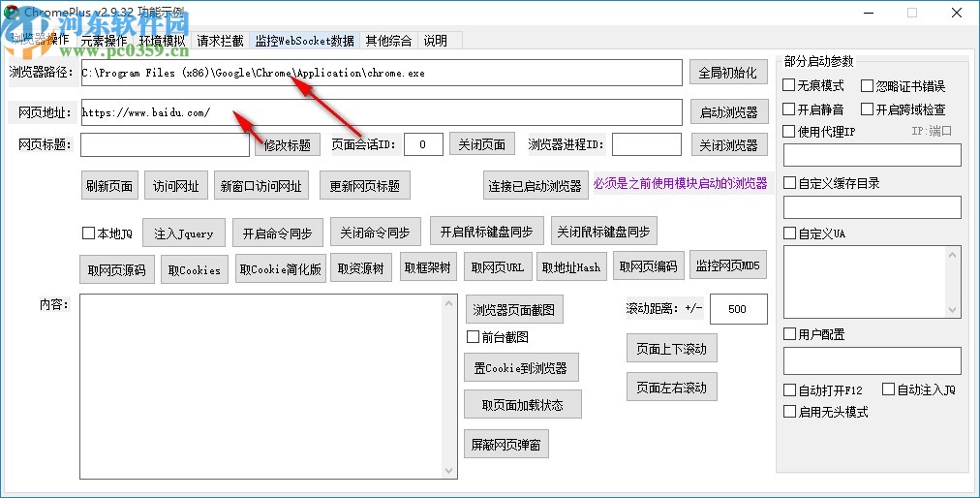This screenshot has height=498, width=980.
Task: Click the 监控网页MD5 button
Action: point(728,265)
